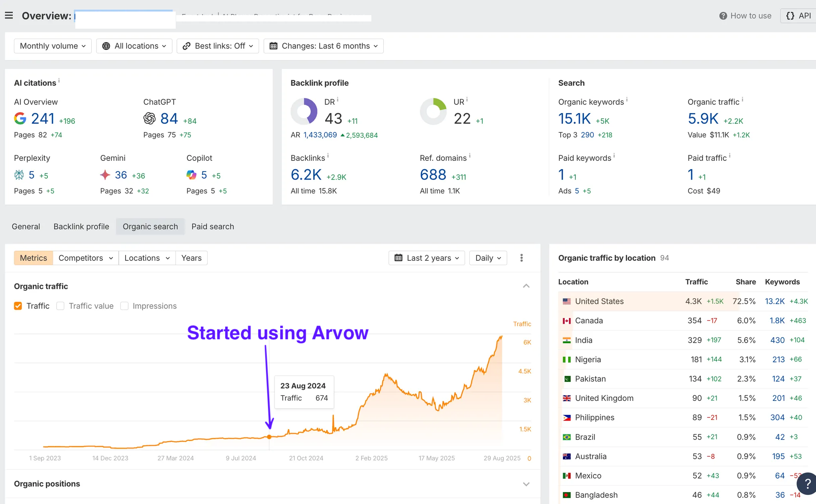Select the Years chart mode button

(191, 258)
